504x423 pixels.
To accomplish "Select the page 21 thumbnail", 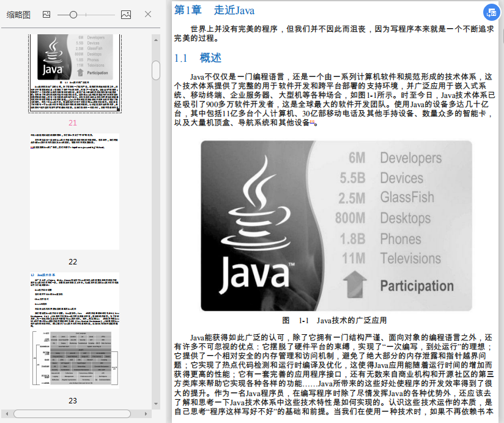I will (75, 73).
